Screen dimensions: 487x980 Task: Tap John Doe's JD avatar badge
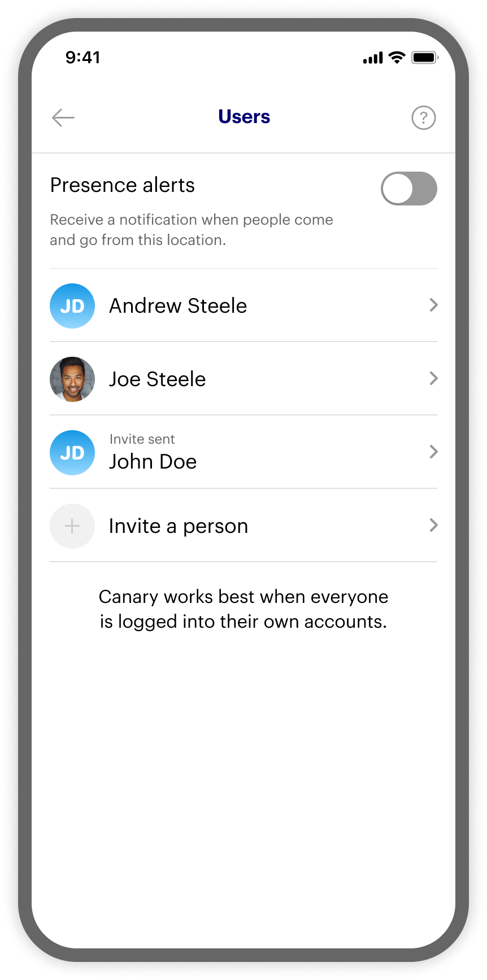72,452
